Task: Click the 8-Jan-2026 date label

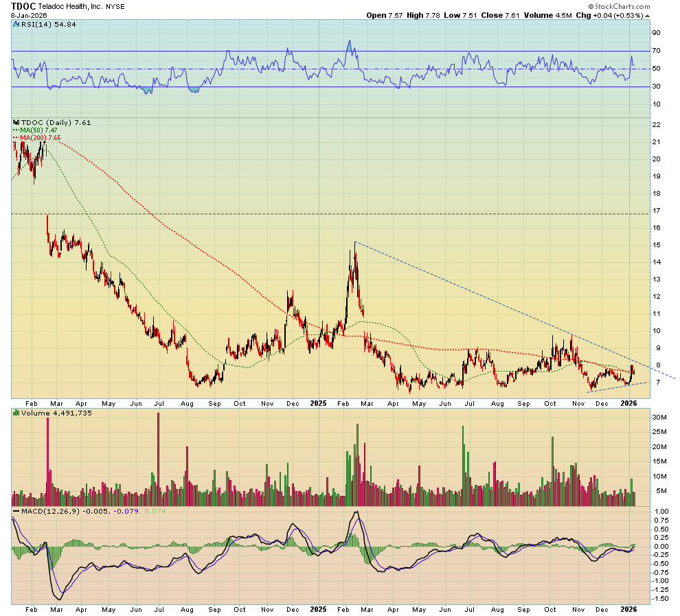Action: pos(29,16)
